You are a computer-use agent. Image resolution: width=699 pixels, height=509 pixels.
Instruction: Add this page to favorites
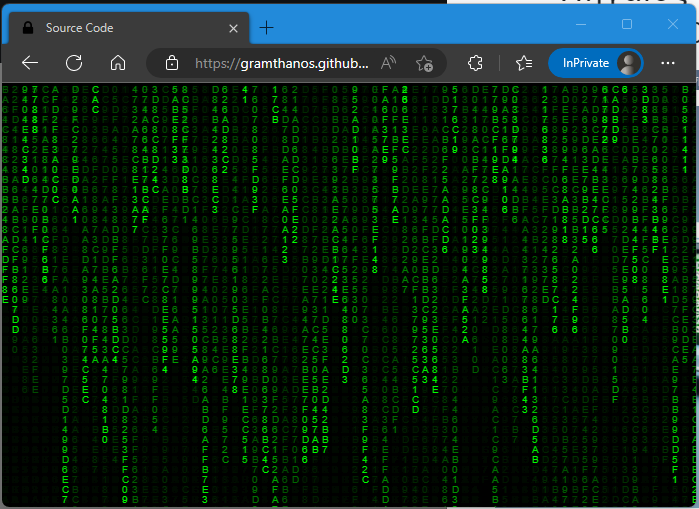(424, 63)
